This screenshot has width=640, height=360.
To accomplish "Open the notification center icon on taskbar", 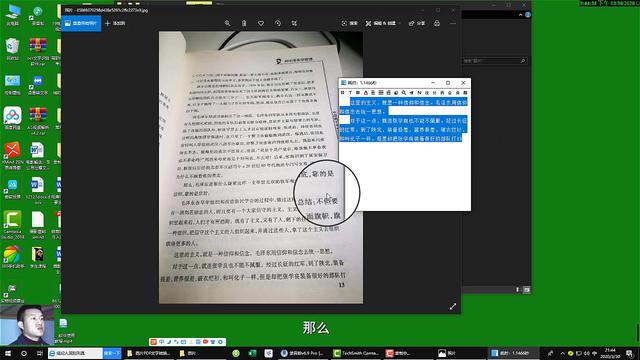I will tap(629, 353).
